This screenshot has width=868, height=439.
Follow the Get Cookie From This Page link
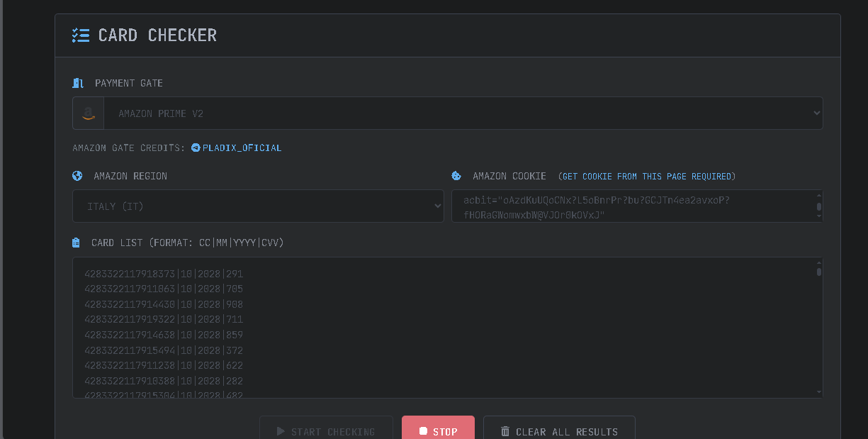pos(646,177)
